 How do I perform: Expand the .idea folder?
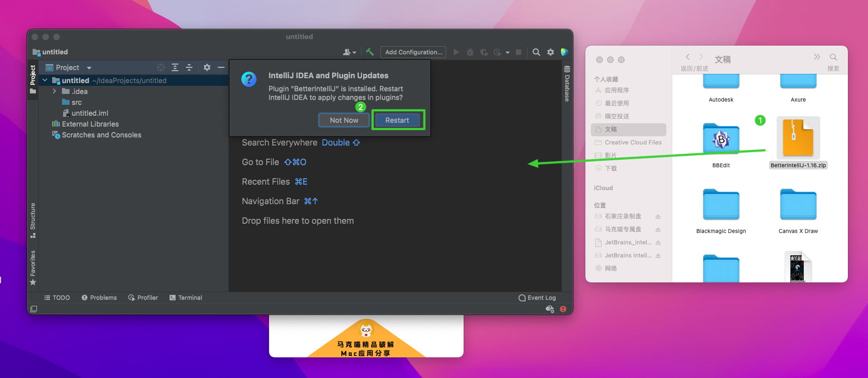[x=54, y=91]
